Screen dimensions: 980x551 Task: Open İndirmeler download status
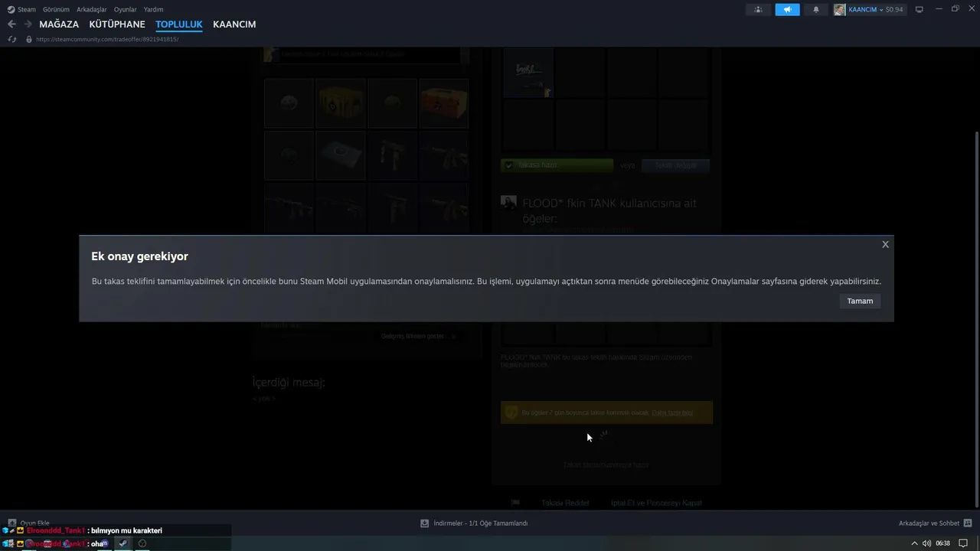click(x=480, y=523)
